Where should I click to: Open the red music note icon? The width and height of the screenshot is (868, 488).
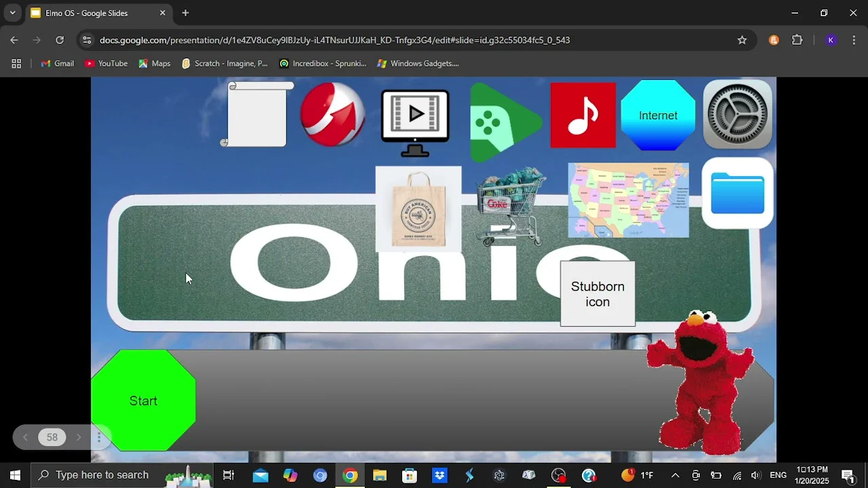(x=583, y=115)
